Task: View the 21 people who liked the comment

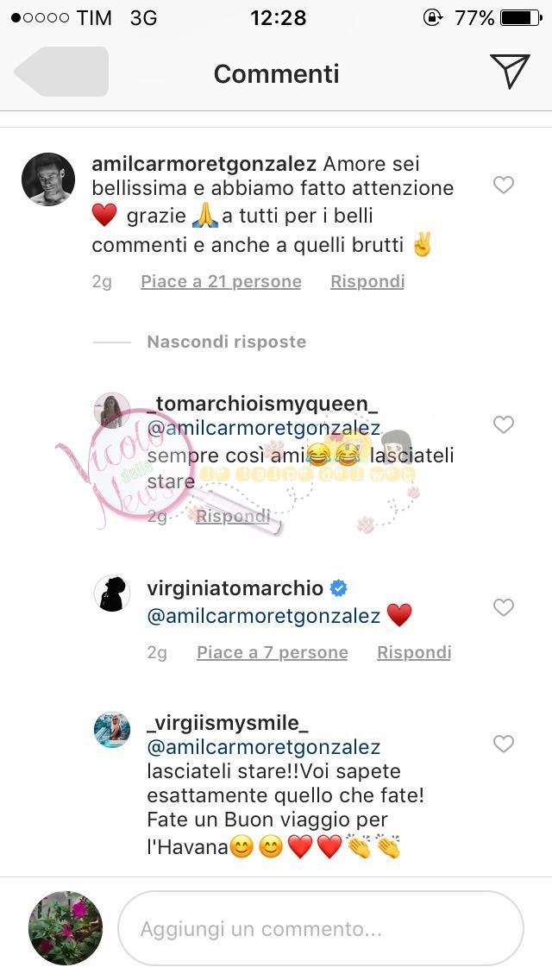Action: pyautogui.click(x=221, y=281)
